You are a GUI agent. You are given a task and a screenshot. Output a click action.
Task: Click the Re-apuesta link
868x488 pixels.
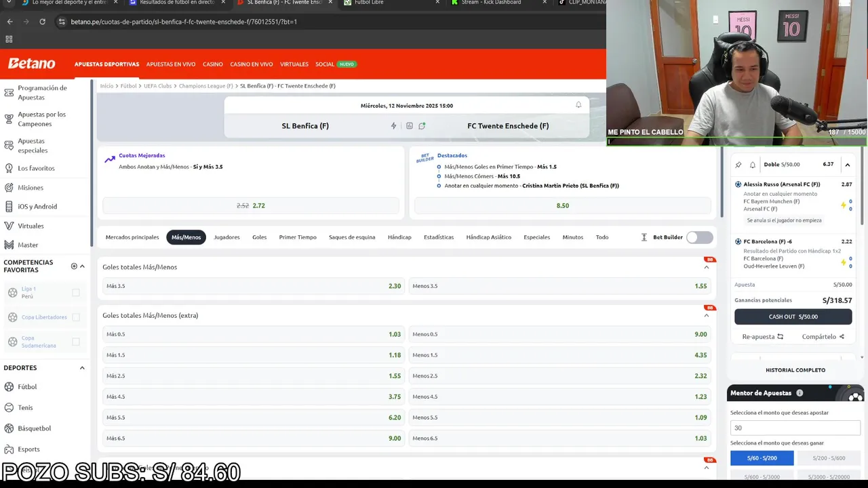pyautogui.click(x=762, y=337)
